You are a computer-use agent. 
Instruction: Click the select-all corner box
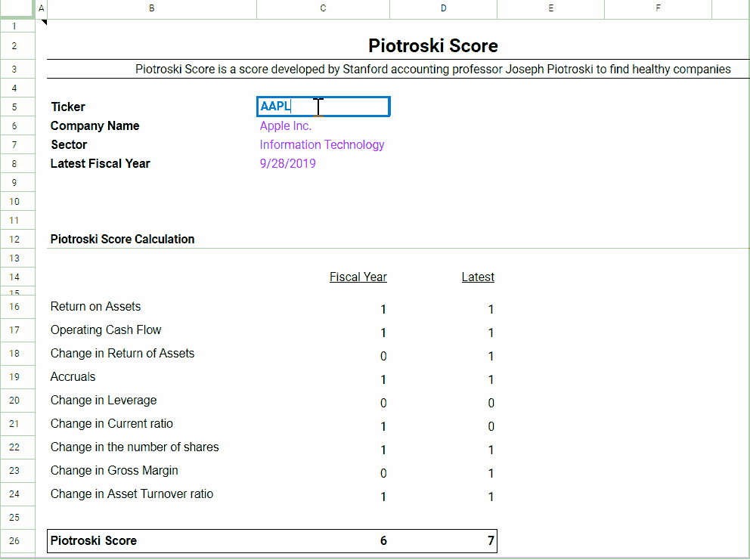coord(17,8)
